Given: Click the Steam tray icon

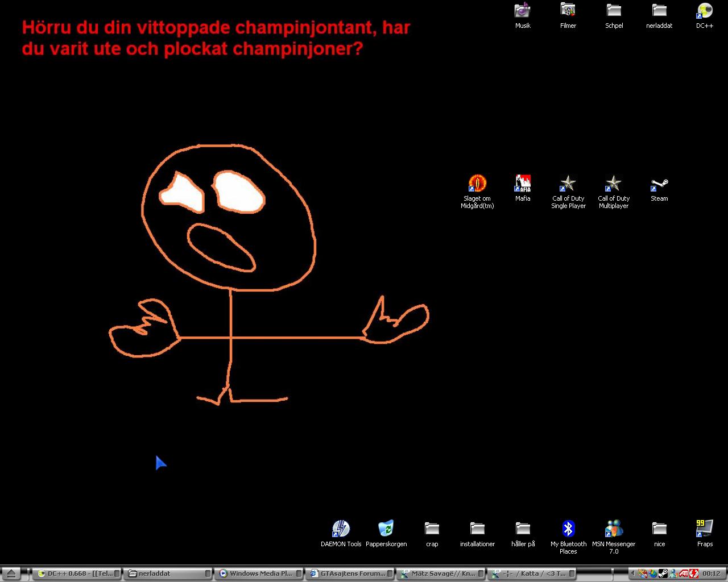Looking at the screenshot, I should [663, 573].
